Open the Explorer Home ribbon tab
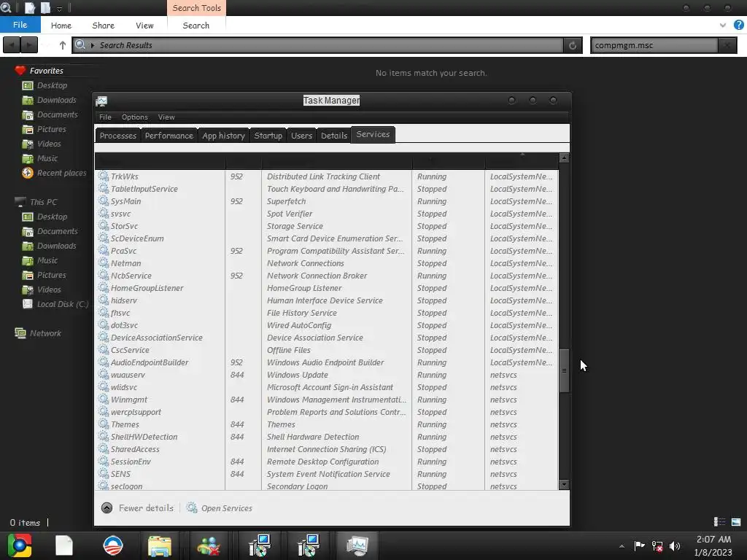The width and height of the screenshot is (747, 560). (61, 26)
